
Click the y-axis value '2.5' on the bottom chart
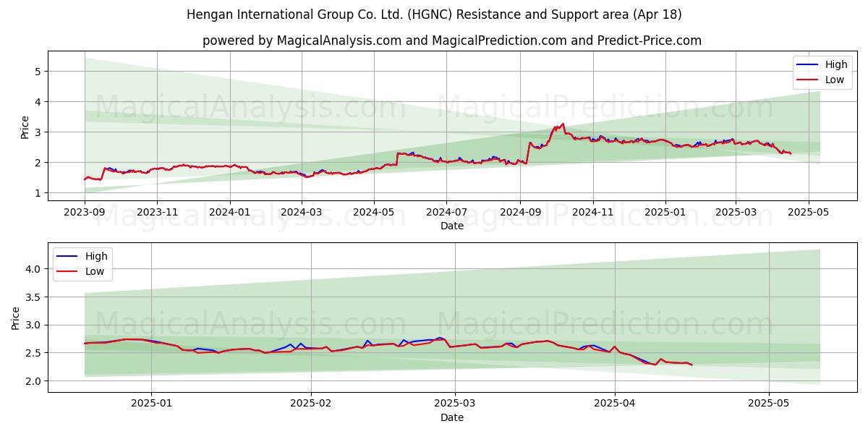35,353
